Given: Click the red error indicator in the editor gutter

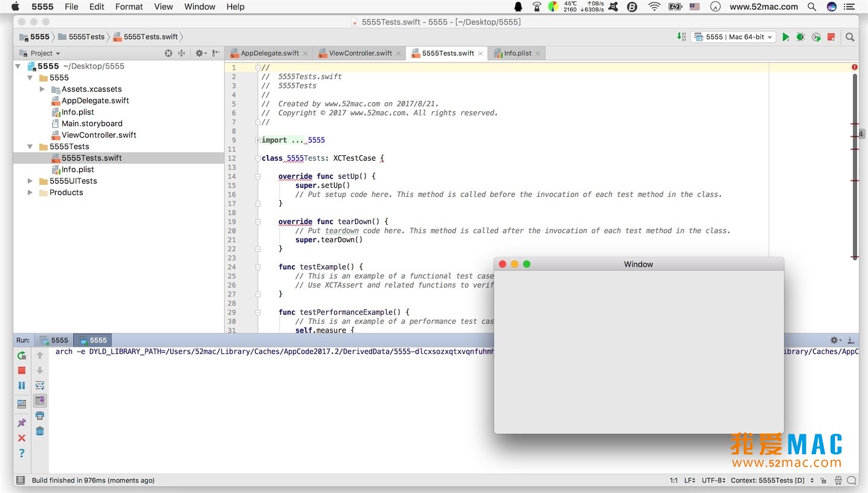Looking at the screenshot, I should 855,67.
